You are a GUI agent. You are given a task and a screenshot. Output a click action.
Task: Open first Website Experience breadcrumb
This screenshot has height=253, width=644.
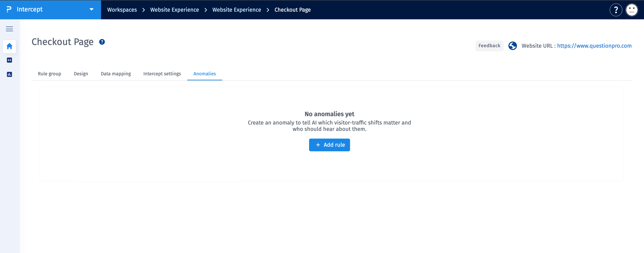click(x=174, y=10)
